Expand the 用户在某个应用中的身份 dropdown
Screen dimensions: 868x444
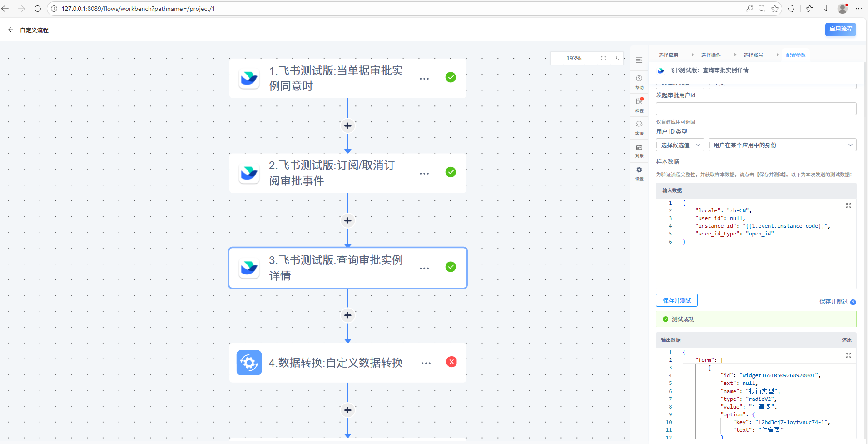point(782,145)
